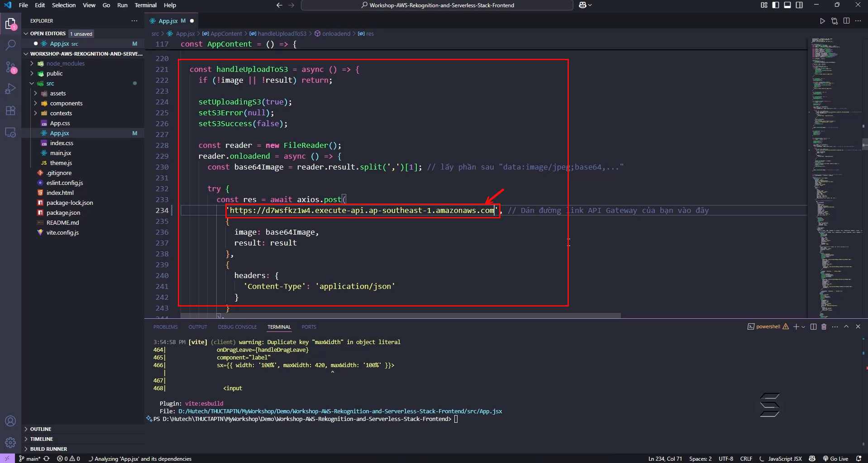This screenshot has width=868, height=463.
Task: Close the terminal panel
Action: [x=858, y=326]
